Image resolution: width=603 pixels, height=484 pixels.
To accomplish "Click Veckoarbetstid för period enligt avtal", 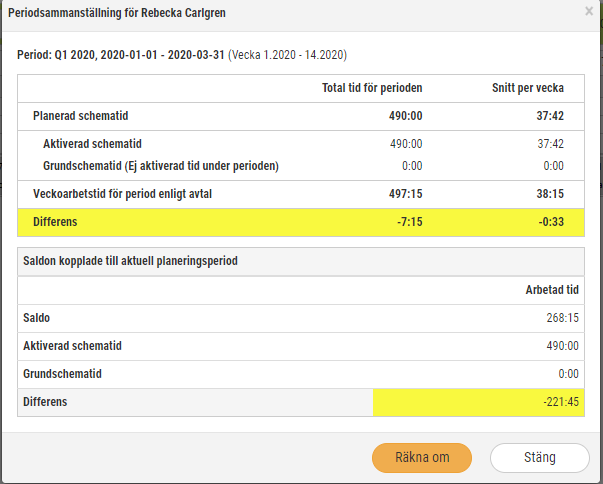I will [x=122, y=194].
